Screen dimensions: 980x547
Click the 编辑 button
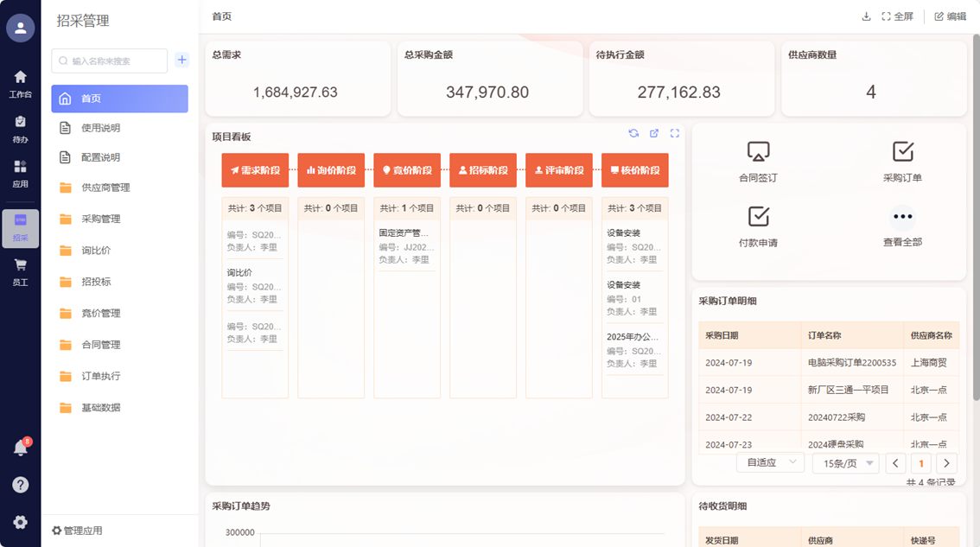(x=950, y=16)
